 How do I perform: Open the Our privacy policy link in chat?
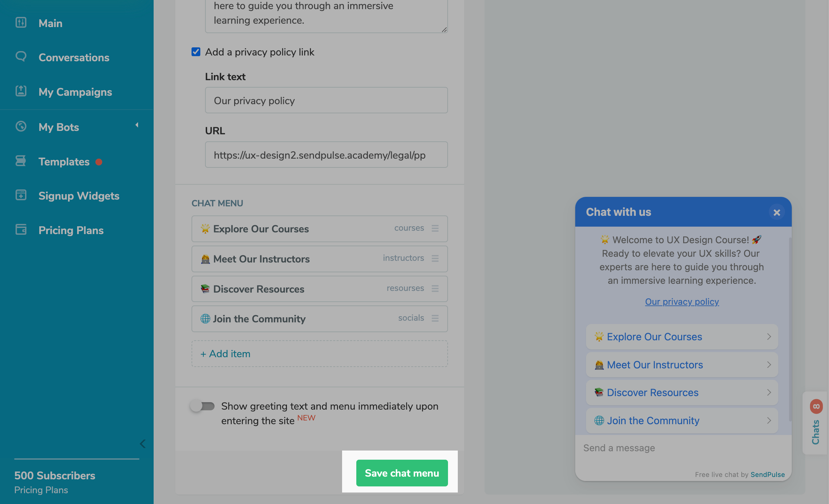[681, 301]
